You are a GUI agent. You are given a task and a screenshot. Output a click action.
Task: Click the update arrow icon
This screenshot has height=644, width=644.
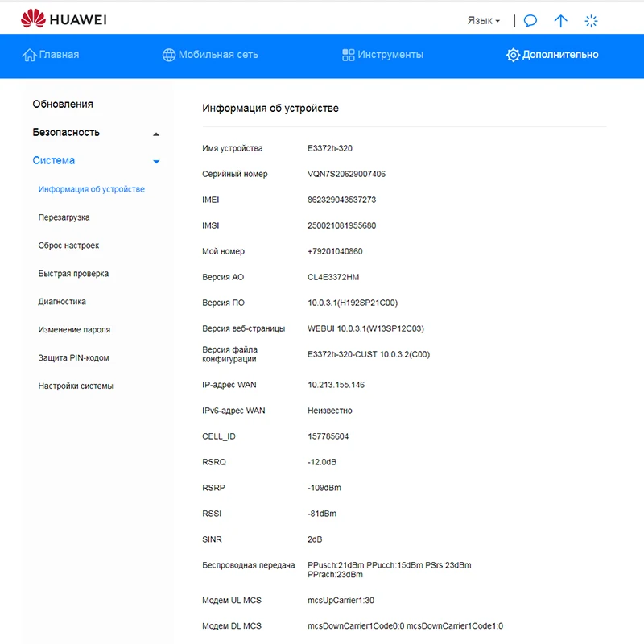pyautogui.click(x=561, y=21)
